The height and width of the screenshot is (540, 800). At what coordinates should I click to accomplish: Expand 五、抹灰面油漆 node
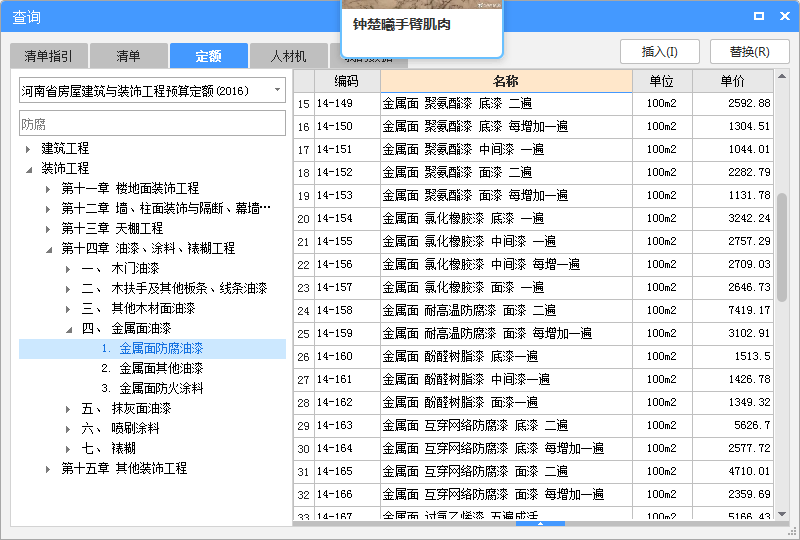68,409
